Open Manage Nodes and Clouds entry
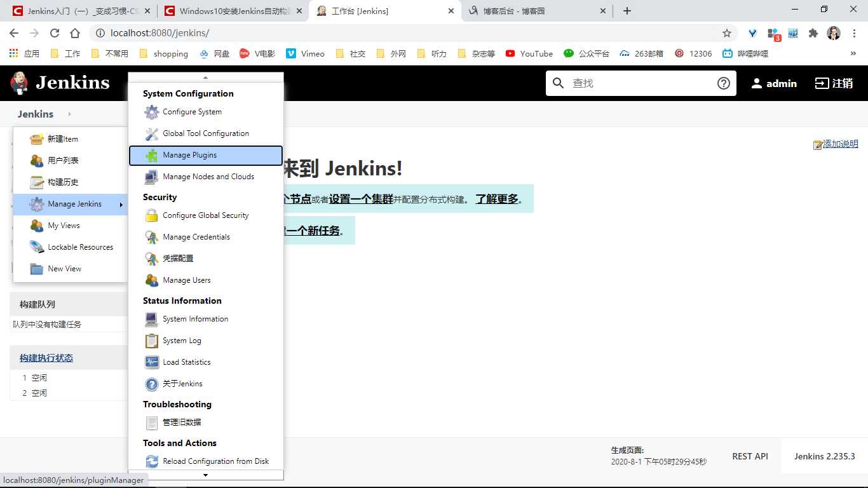The width and height of the screenshot is (868, 488). (x=206, y=177)
